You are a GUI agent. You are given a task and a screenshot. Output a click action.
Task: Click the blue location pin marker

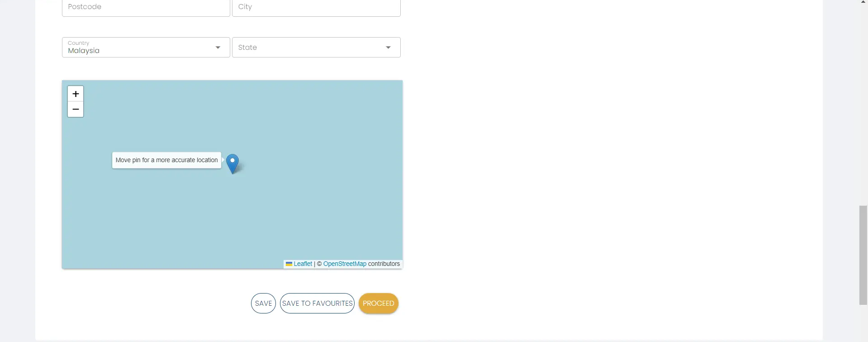point(232,163)
